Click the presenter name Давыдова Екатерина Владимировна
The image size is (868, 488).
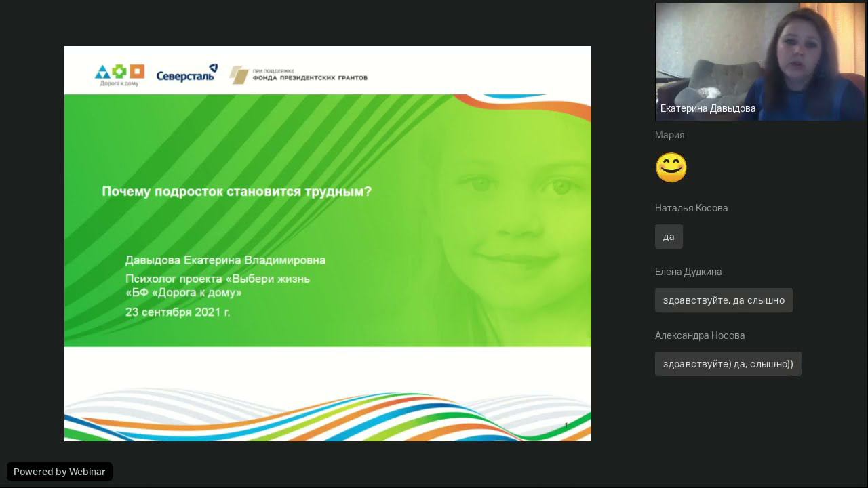[225, 260]
